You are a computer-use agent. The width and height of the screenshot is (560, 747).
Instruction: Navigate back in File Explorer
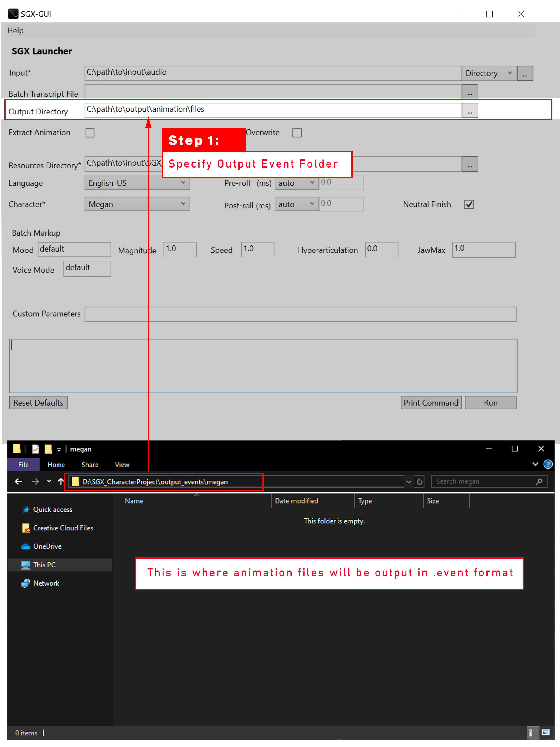(x=18, y=482)
